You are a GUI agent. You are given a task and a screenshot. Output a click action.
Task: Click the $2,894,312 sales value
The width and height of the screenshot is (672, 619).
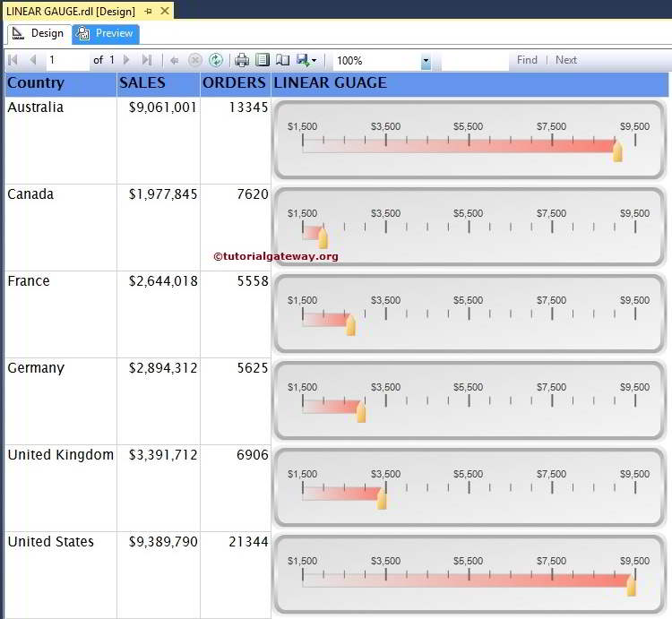click(163, 368)
